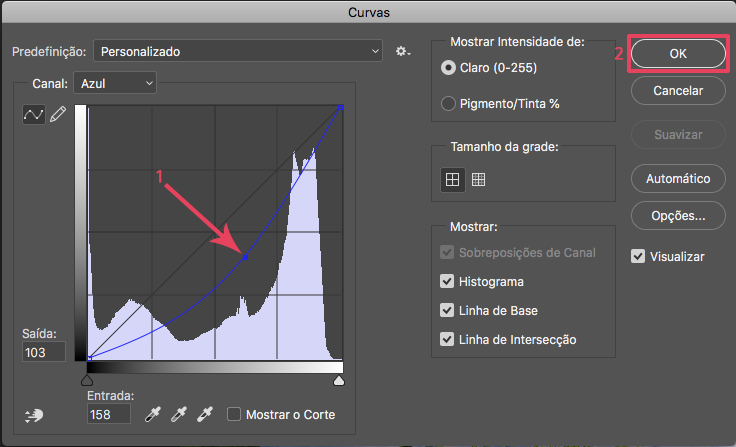This screenshot has width=736, height=447.
Task: Toggle the Linha de Base checkbox
Action: tap(447, 310)
